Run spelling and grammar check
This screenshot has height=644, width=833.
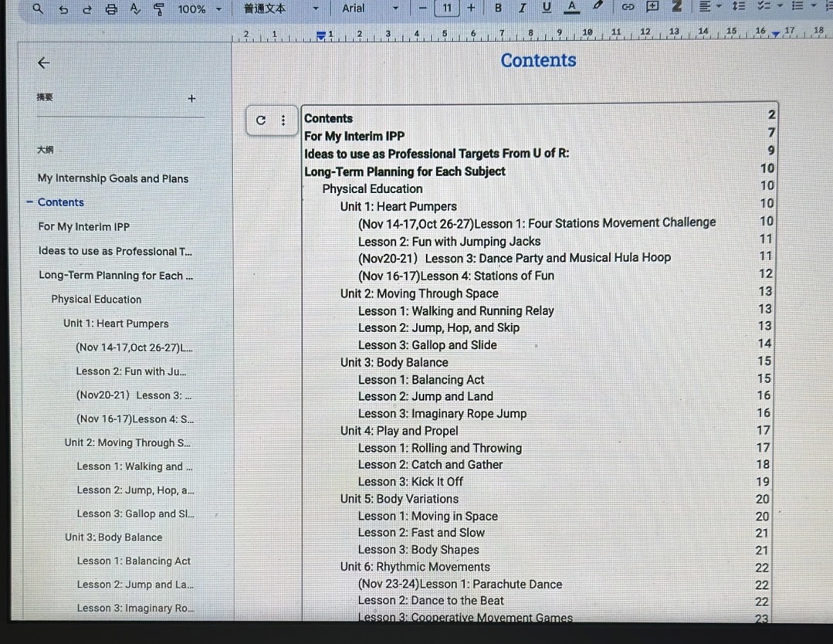tap(135, 8)
